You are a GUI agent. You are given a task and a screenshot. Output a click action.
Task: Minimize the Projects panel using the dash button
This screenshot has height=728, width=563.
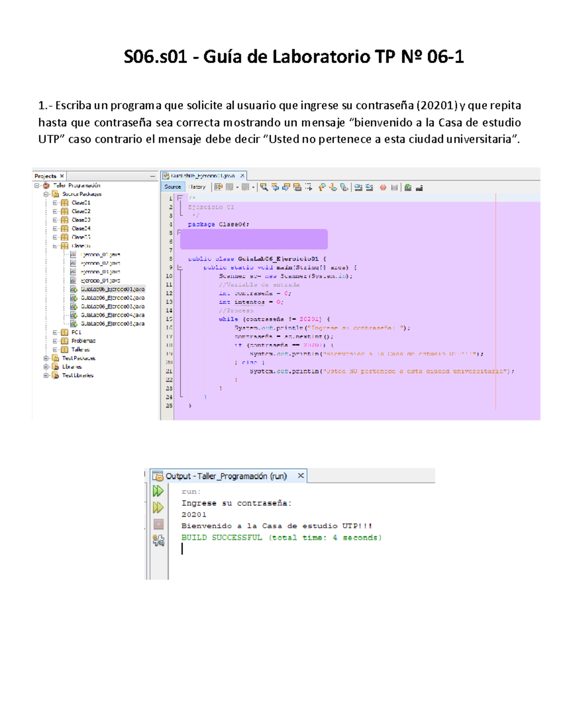tap(152, 176)
